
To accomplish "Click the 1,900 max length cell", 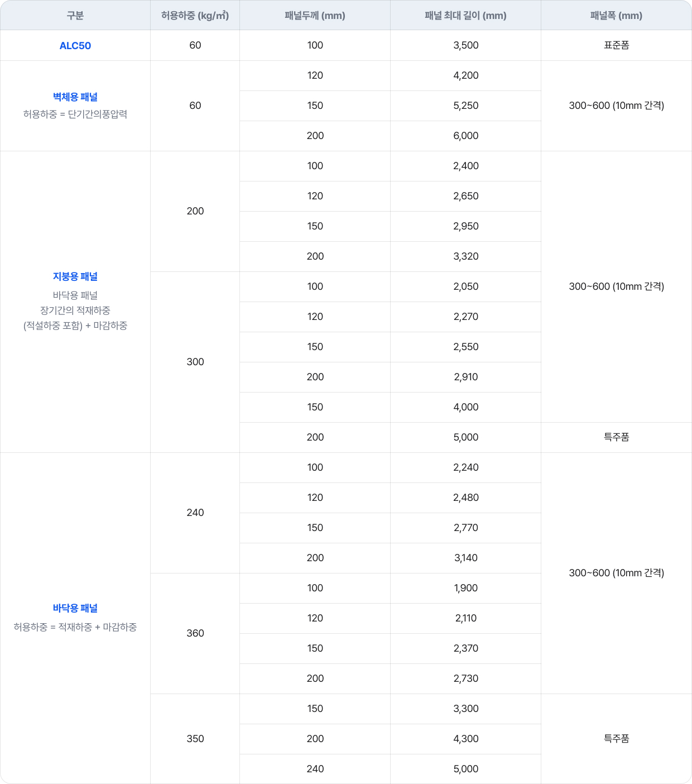I will (465, 589).
